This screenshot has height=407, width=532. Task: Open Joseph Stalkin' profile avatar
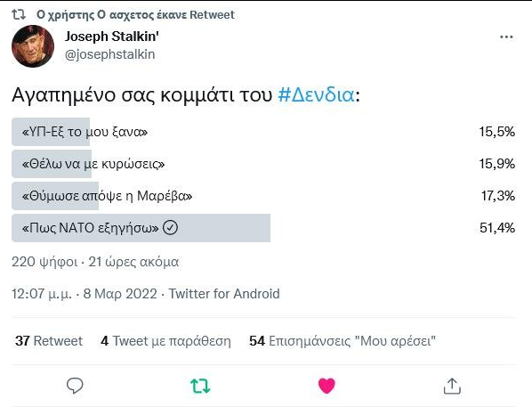(x=33, y=46)
